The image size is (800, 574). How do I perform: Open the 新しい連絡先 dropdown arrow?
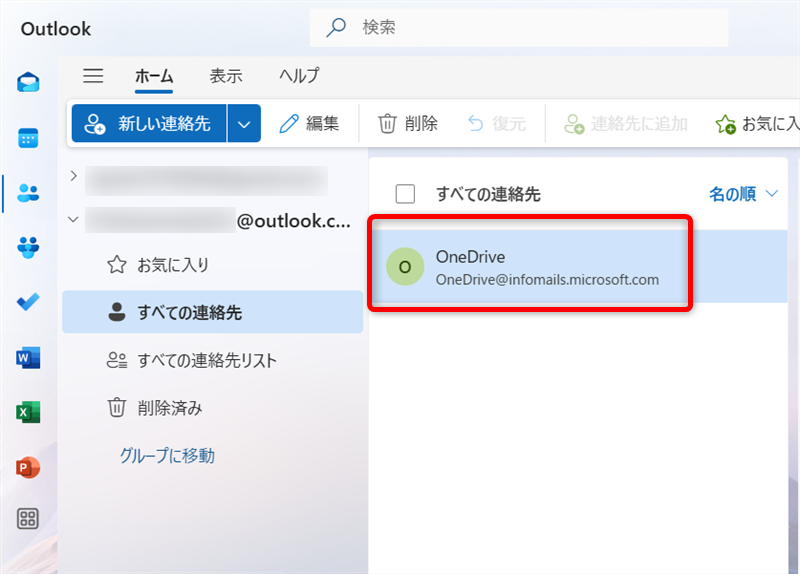[x=244, y=124]
